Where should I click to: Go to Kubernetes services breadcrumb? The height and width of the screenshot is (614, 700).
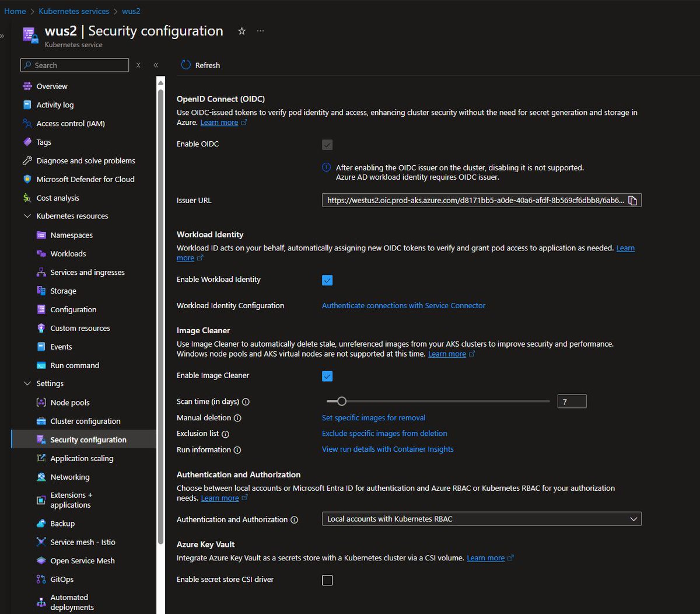click(x=74, y=11)
